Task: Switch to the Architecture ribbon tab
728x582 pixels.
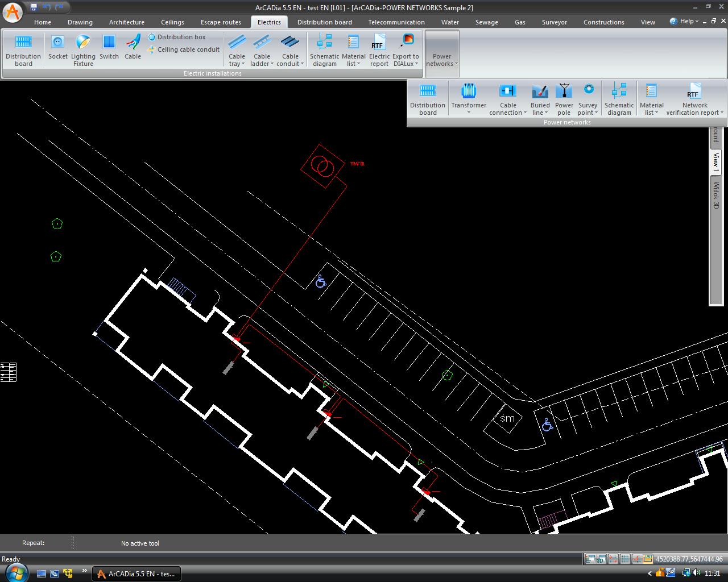Action: 126,22
